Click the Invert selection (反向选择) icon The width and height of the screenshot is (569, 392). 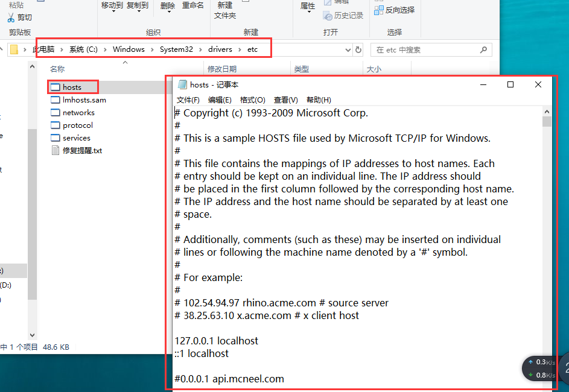[x=379, y=10]
